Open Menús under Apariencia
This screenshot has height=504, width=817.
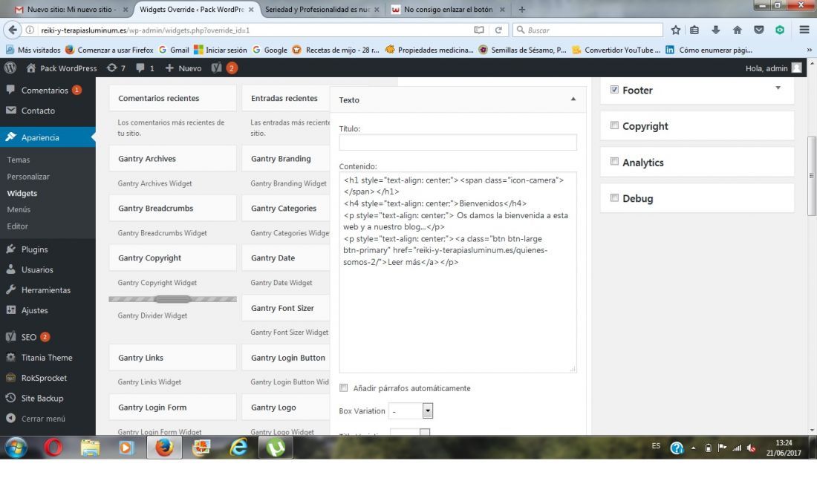tap(19, 209)
